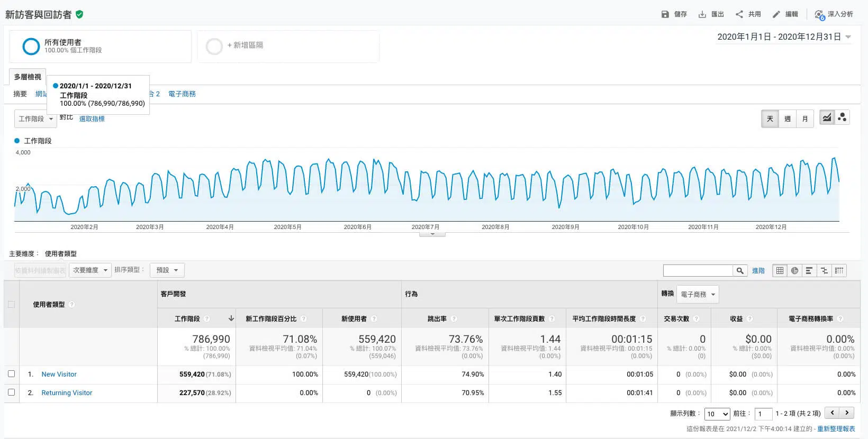Image resolution: width=868 pixels, height=439 pixels.
Task: Switch to performance bar view icon
Action: 809,271
